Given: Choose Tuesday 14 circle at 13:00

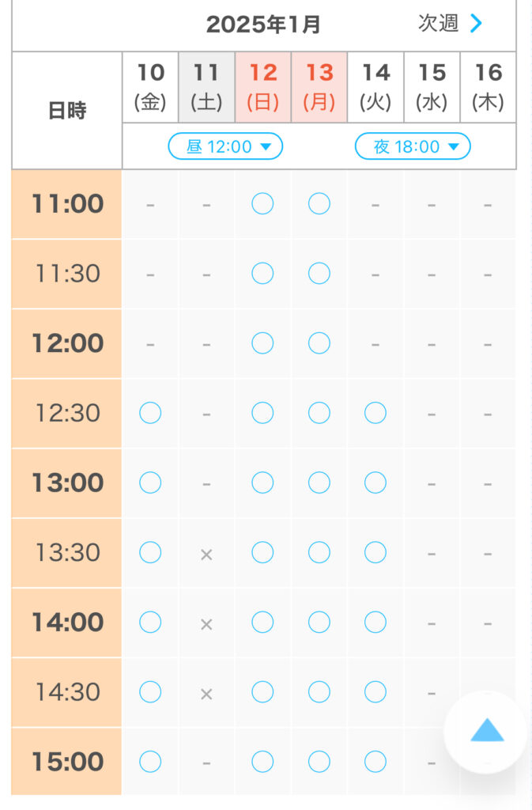Looking at the screenshot, I should [375, 483].
